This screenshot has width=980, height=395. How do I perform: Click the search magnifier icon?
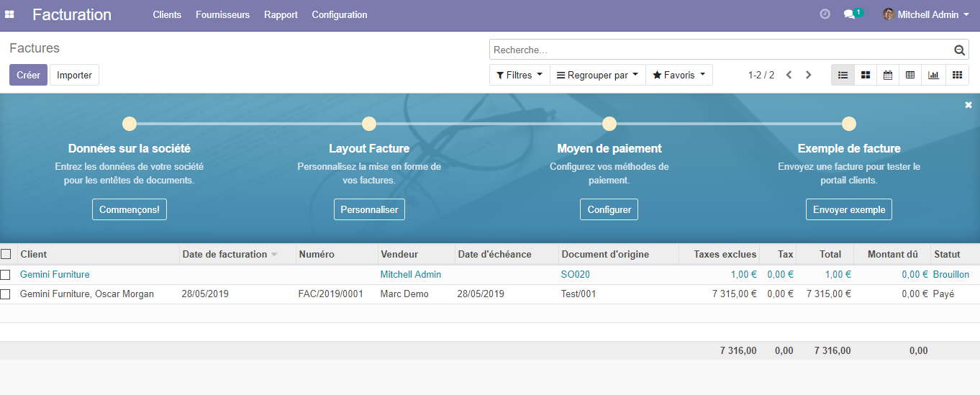coord(959,50)
